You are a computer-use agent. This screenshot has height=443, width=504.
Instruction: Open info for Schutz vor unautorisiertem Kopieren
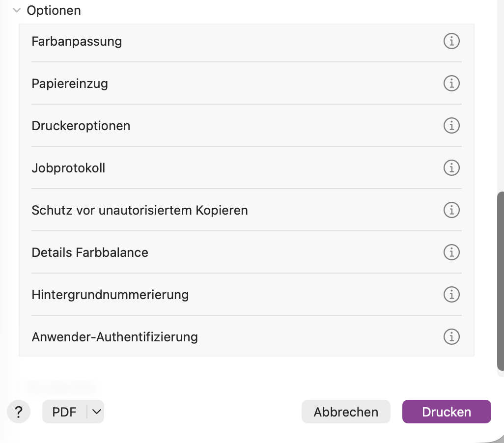451,210
